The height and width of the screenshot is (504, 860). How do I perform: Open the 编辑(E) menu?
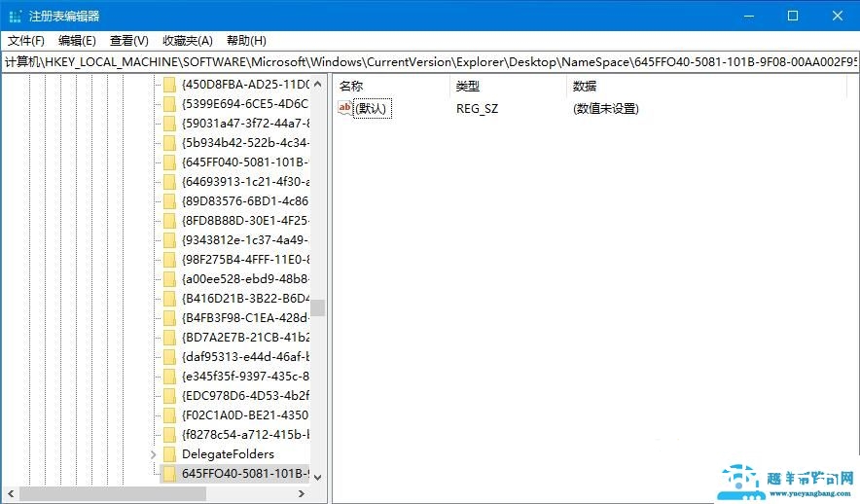pyautogui.click(x=77, y=41)
